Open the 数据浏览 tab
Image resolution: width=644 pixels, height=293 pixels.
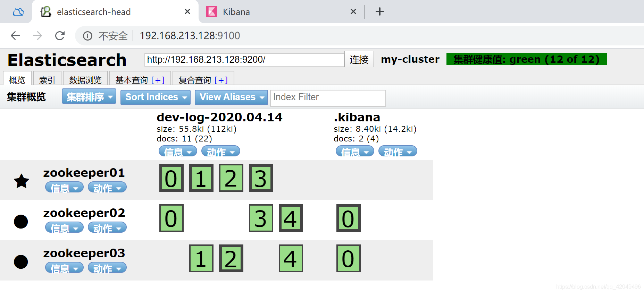click(x=85, y=78)
